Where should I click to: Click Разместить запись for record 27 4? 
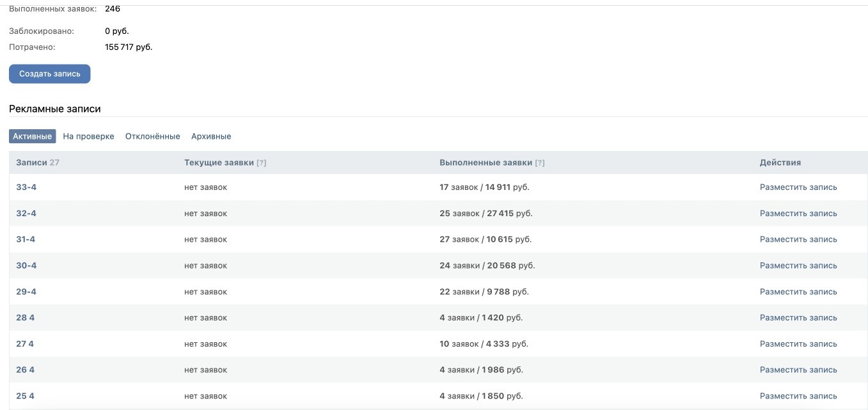pos(798,344)
